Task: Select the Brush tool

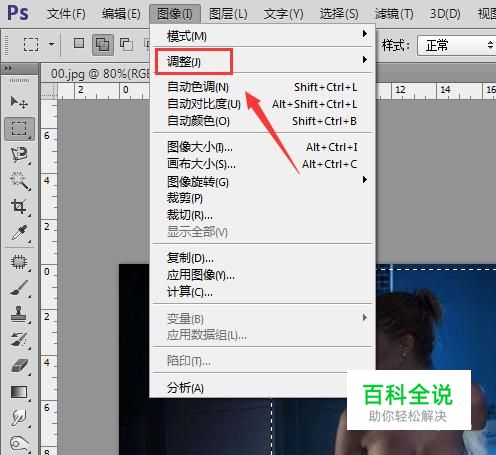Action: (19, 288)
